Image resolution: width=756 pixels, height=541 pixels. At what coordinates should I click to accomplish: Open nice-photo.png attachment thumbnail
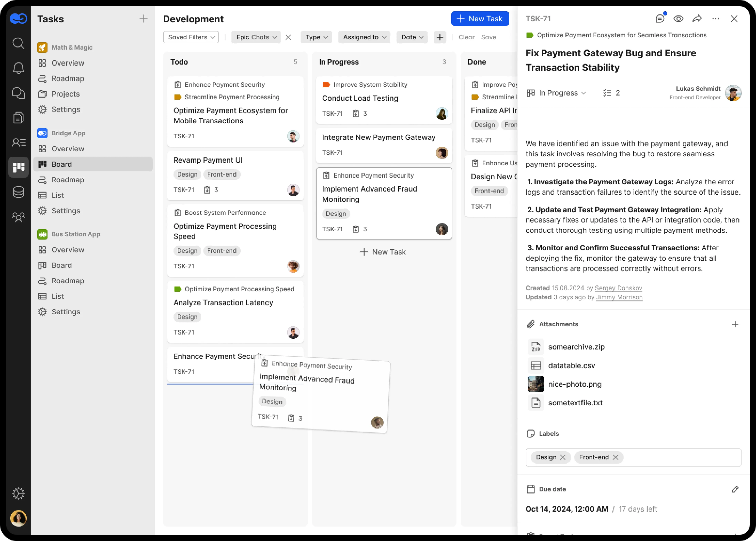point(536,384)
